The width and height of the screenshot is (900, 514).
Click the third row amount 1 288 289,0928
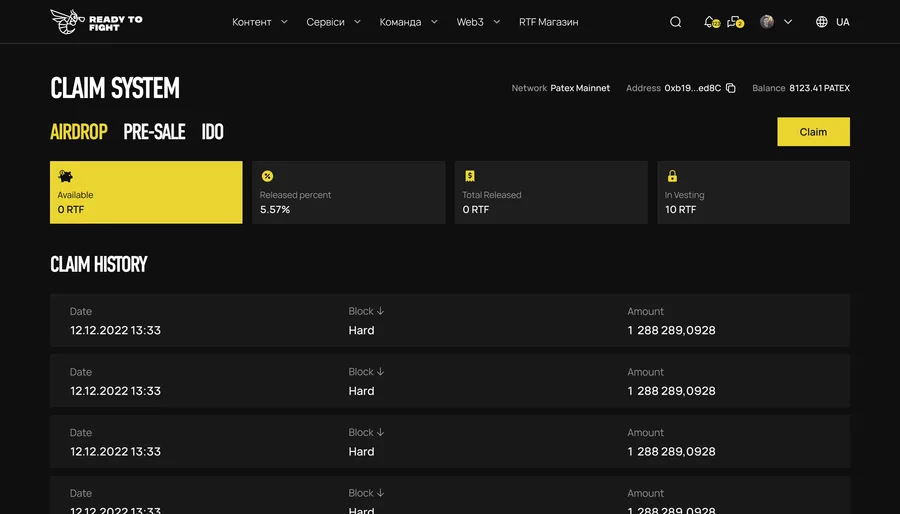pyautogui.click(x=672, y=451)
